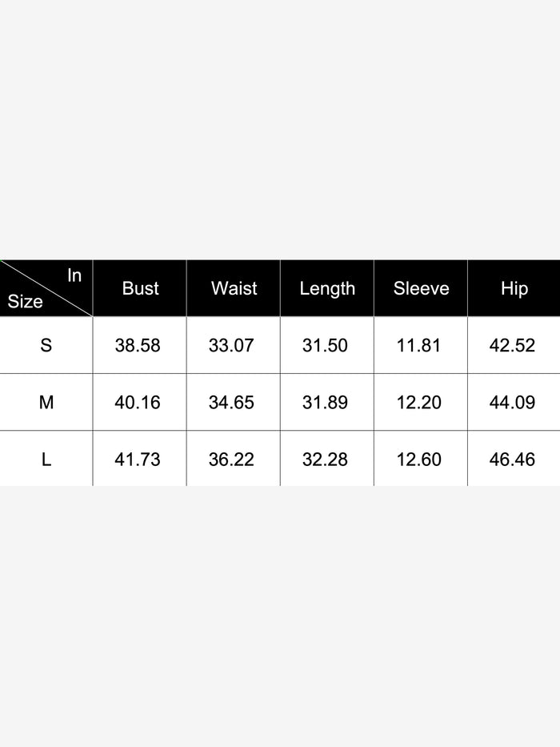Image resolution: width=560 pixels, height=747 pixels.
Task: Select the L size row label
Action: pyautogui.click(x=46, y=460)
